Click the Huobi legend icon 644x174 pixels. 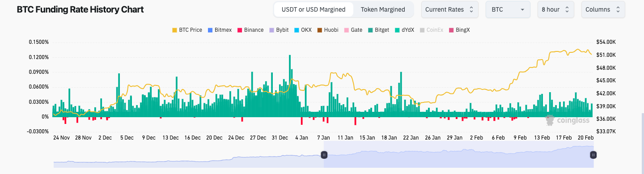(x=320, y=30)
